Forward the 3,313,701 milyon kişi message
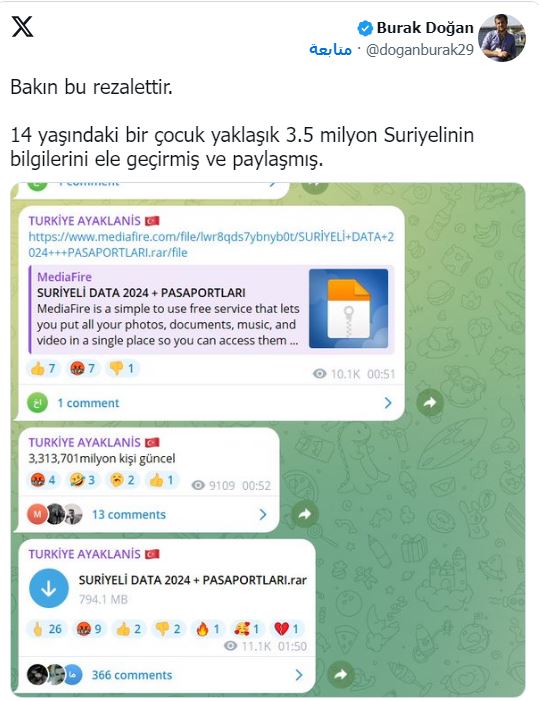The image size is (539, 701). click(304, 514)
